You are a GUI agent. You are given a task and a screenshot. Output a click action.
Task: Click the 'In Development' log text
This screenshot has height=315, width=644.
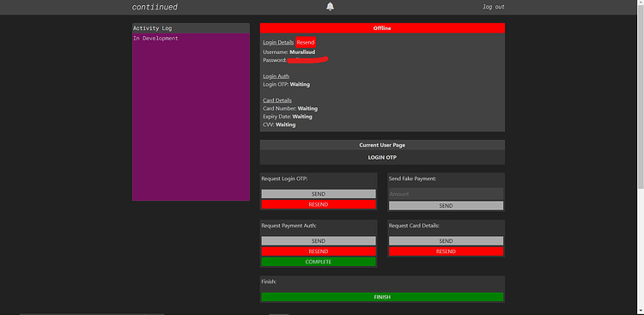(x=155, y=38)
